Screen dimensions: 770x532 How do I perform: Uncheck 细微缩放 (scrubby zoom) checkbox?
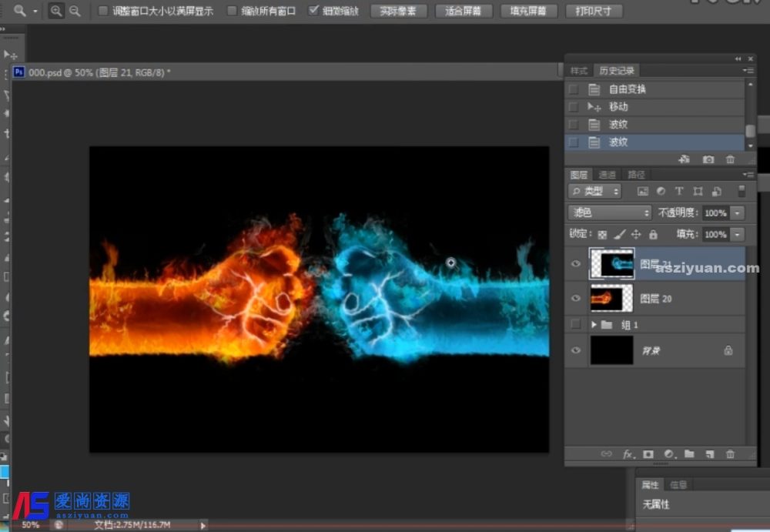313,10
